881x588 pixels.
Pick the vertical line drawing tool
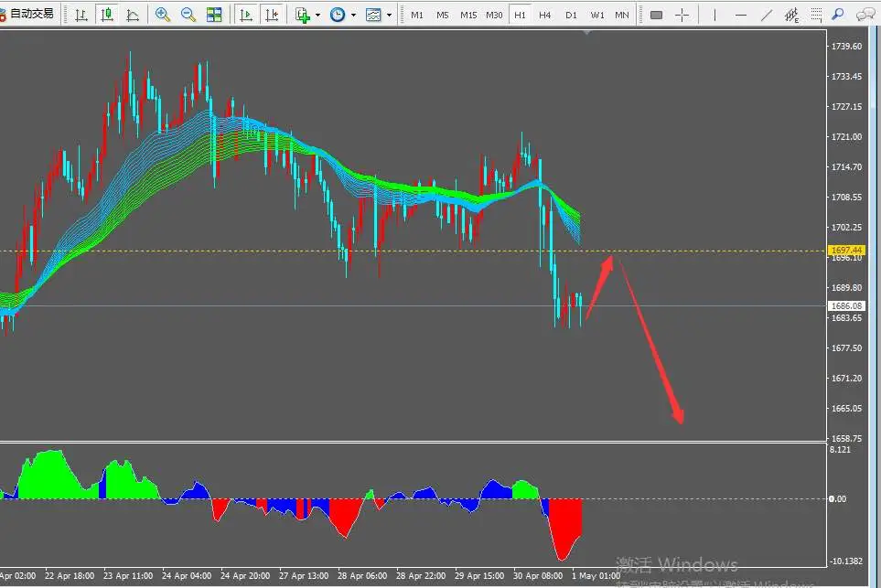(x=714, y=16)
